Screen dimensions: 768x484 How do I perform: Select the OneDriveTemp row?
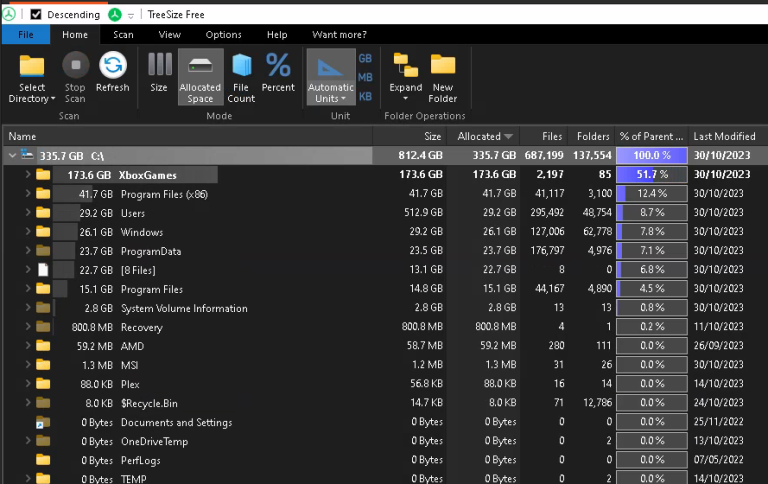tap(385, 441)
